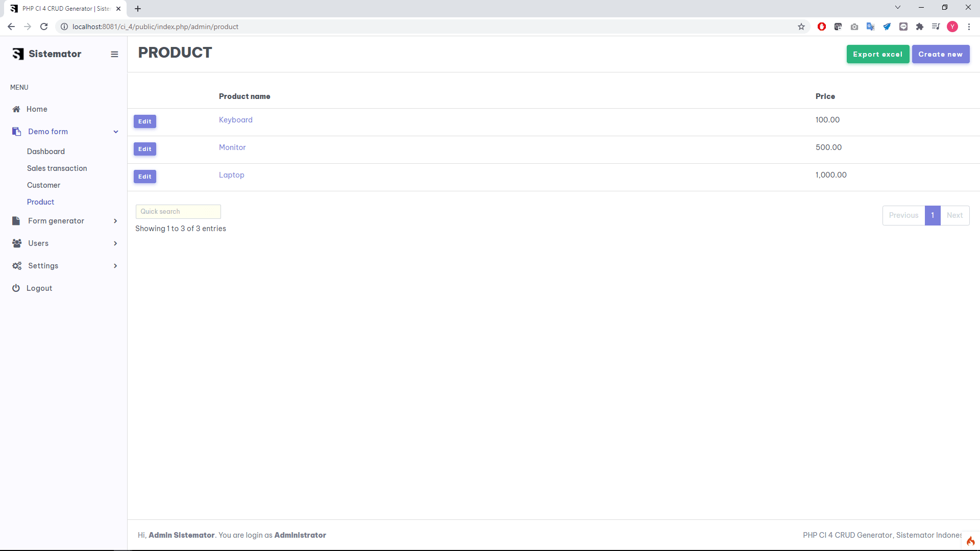Open the browser extensions puzzle icon
This screenshot has height=551, width=980.
tap(920, 27)
